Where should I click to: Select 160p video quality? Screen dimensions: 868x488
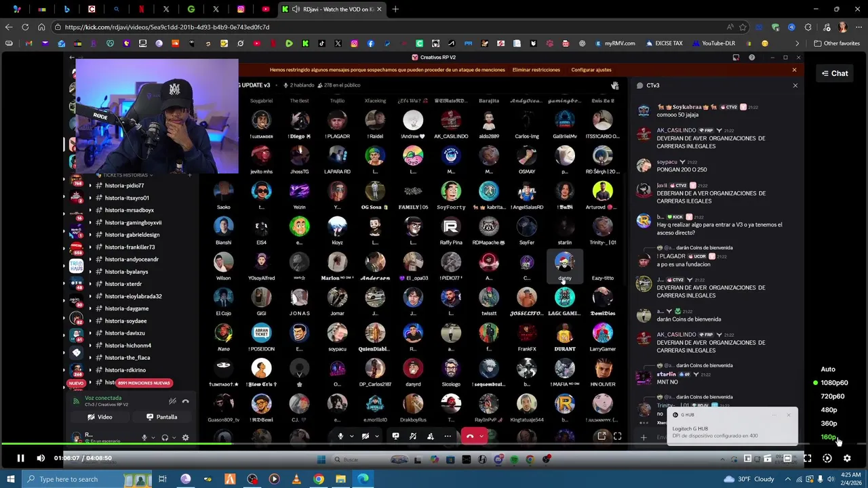tap(829, 437)
